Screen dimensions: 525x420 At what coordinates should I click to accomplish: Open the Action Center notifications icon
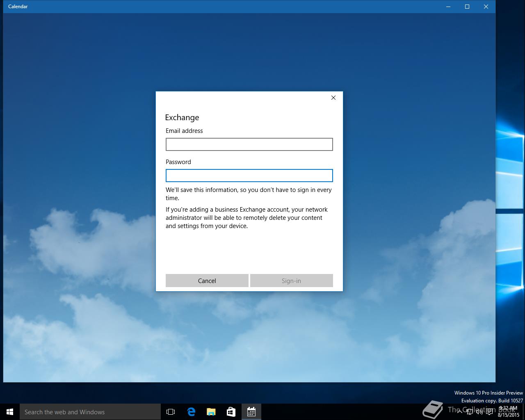tap(489, 412)
